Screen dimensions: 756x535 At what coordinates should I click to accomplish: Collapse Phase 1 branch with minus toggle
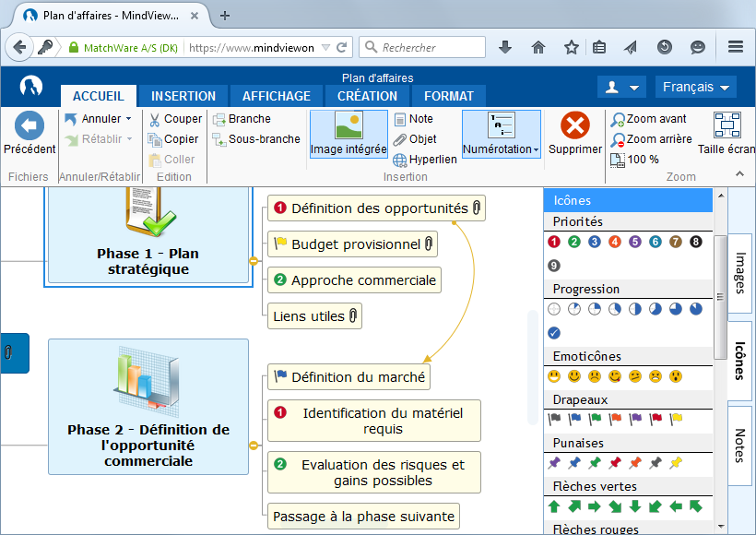pos(254,261)
